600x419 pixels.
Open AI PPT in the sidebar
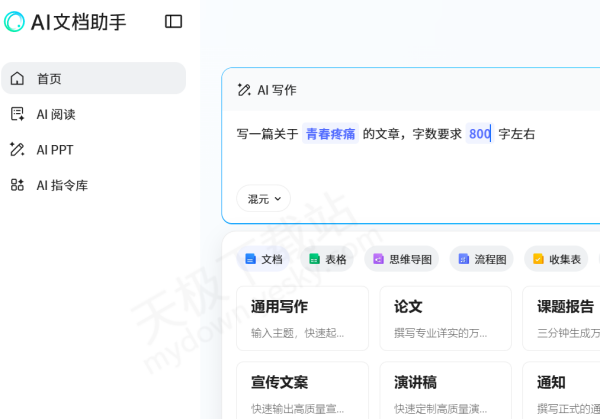tap(94, 149)
